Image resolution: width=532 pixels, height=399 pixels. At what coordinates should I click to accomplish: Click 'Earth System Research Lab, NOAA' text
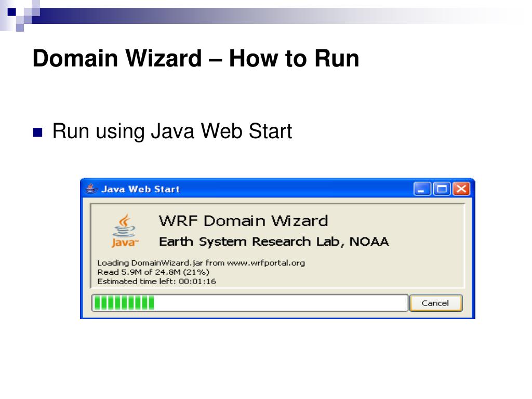pyautogui.click(x=274, y=242)
